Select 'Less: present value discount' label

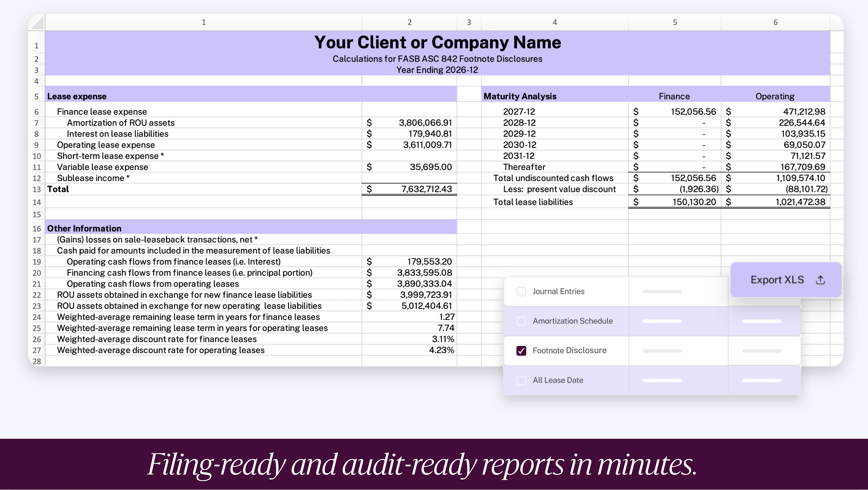pos(559,190)
